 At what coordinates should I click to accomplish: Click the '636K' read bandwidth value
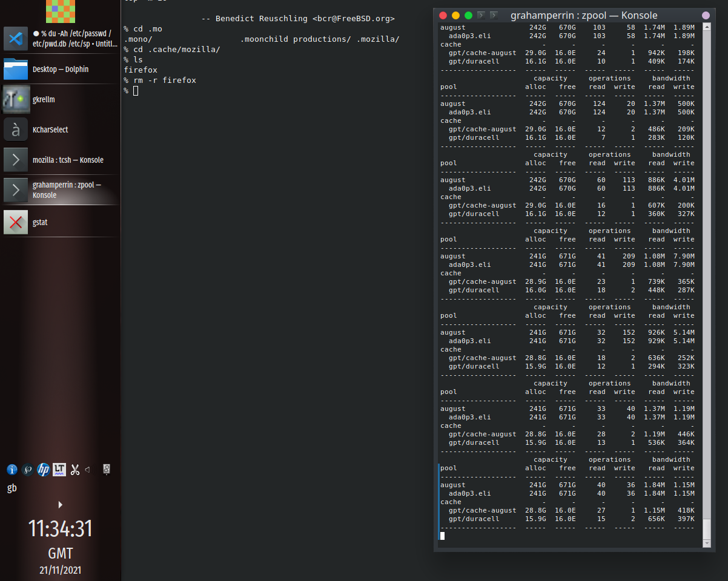657,358
